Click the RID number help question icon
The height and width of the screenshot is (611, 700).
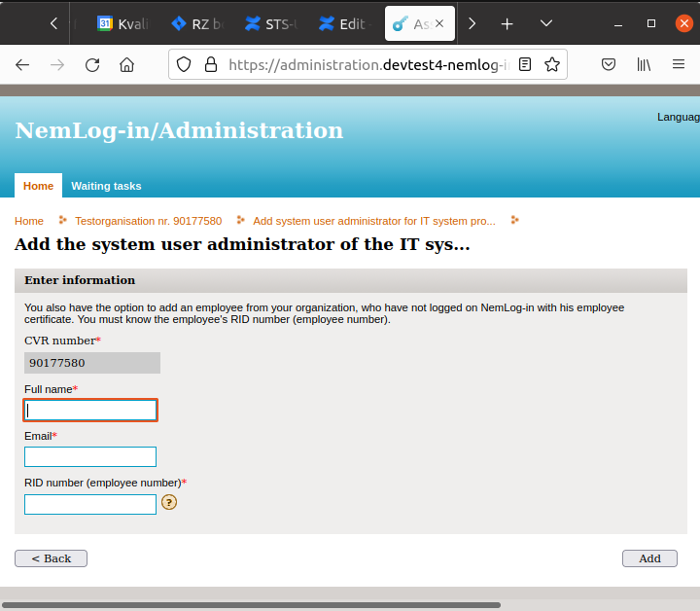169,503
